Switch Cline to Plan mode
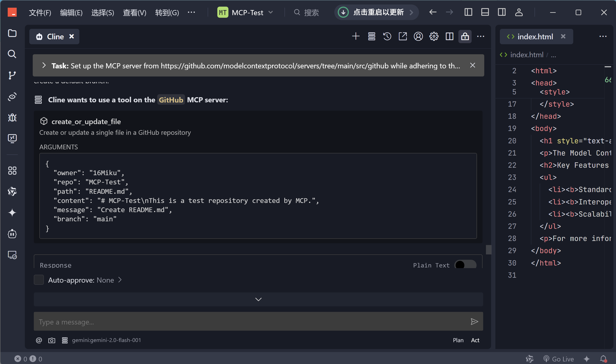 coord(458,340)
